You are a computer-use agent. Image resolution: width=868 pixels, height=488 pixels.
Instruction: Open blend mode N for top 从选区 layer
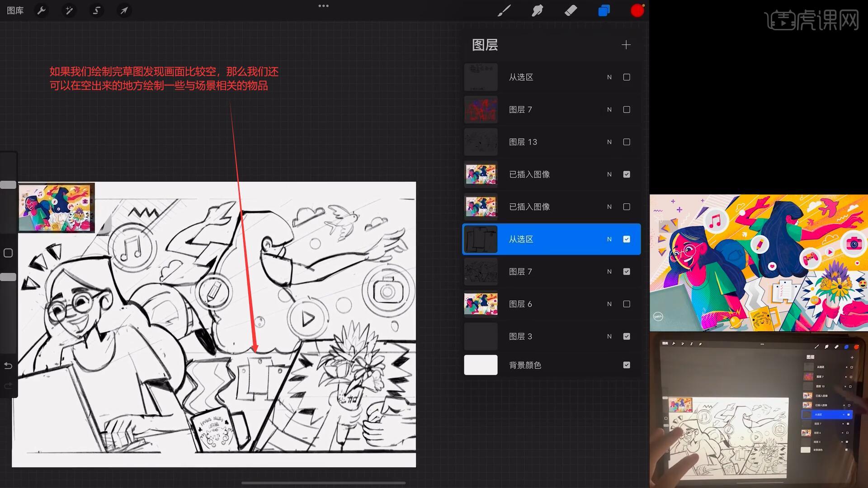tap(609, 77)
